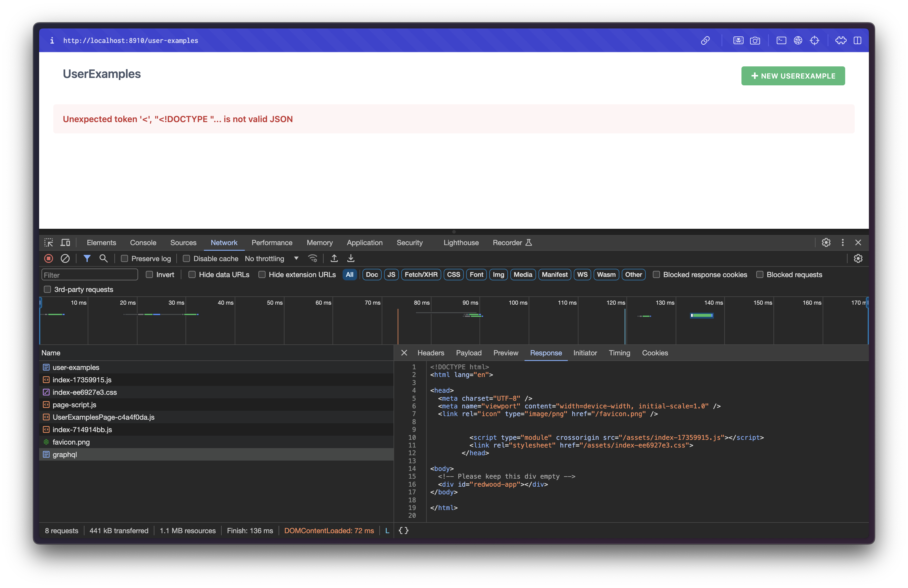Screen dimensions: 908x588
Task: Open the No throttling dropdown
Action: click(x=272, y=259)
